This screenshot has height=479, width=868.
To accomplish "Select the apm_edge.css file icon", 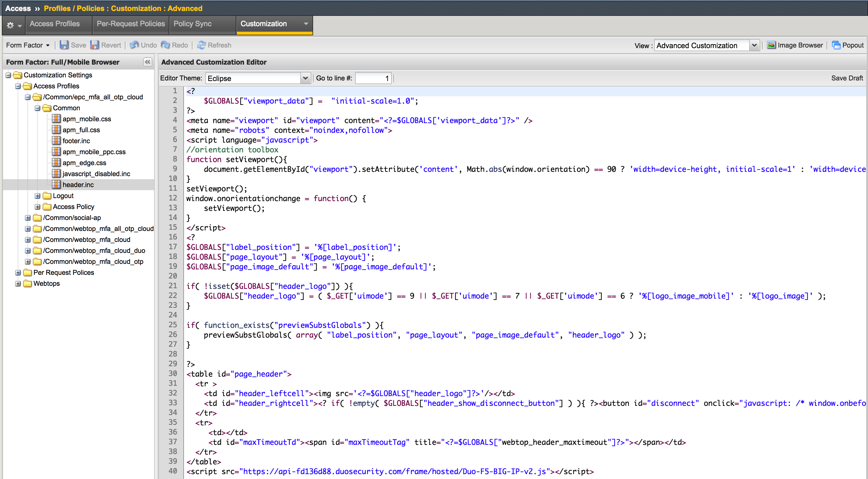I will click(x=56, y=162).
